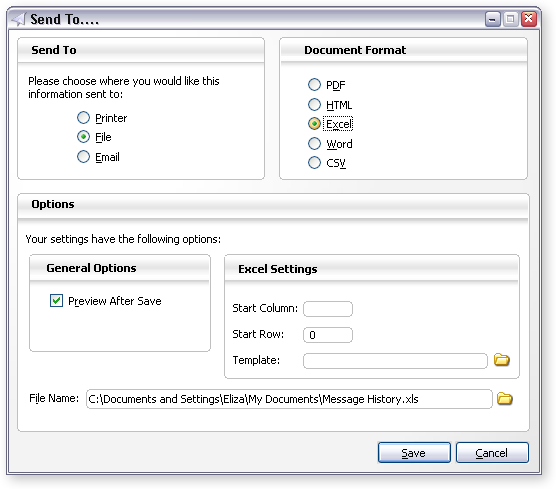Click the Cancel button
Viewport: 556px width, 489px height.
(x=492, y=452)
